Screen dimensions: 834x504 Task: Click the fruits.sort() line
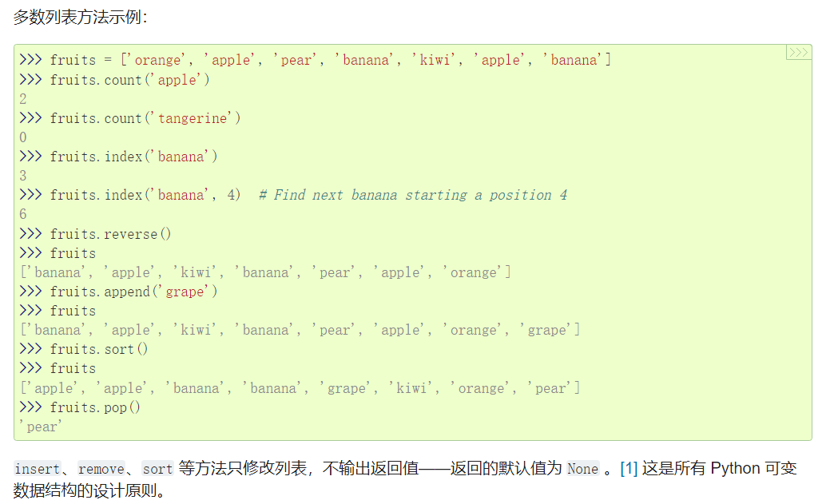[x=99, y=349]
